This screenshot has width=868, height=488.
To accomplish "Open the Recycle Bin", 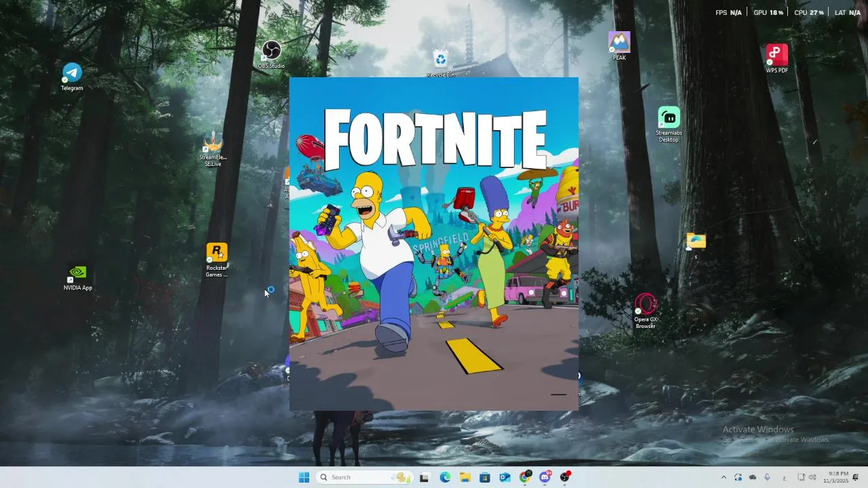I will pos(441,63).
